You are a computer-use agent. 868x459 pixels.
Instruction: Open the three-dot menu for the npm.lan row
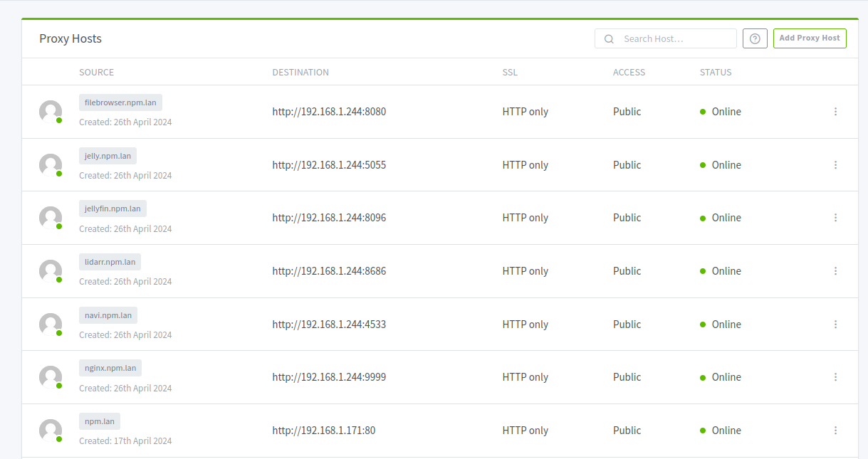pyautogui.click(x=835, y=431)
